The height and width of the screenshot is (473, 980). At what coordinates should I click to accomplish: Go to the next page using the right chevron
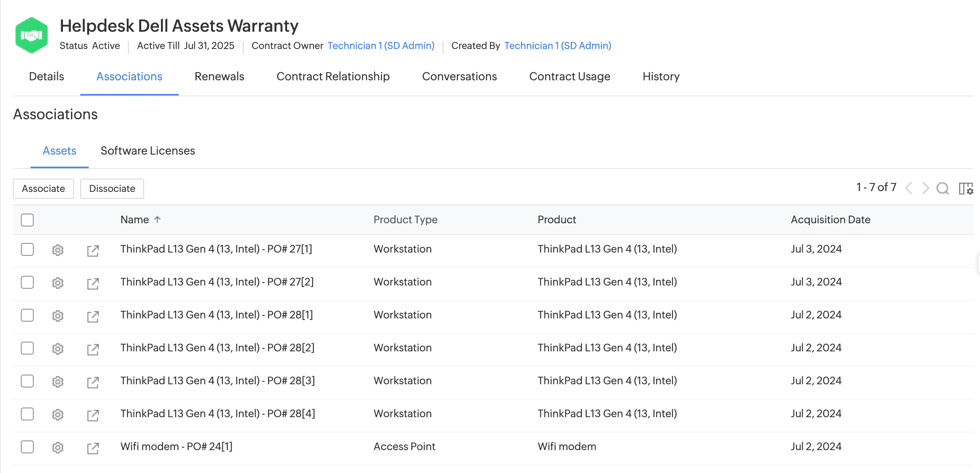coord(925,188)
